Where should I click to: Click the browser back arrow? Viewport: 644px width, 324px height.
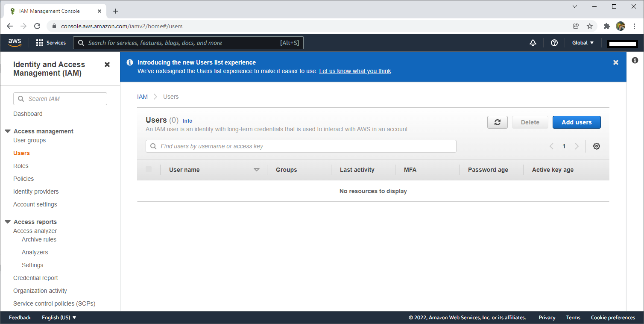10,26
